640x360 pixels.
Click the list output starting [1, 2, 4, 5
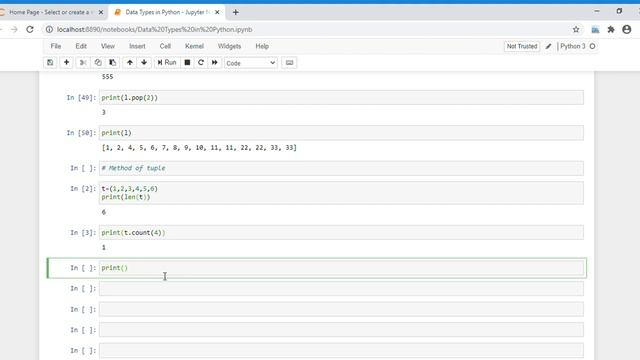pos(199,148)
